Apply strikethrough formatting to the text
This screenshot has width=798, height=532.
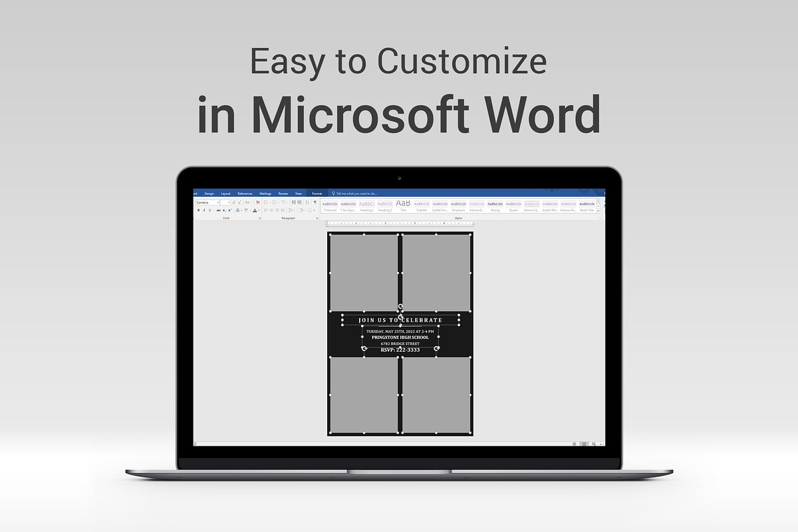tap(219, 210)
